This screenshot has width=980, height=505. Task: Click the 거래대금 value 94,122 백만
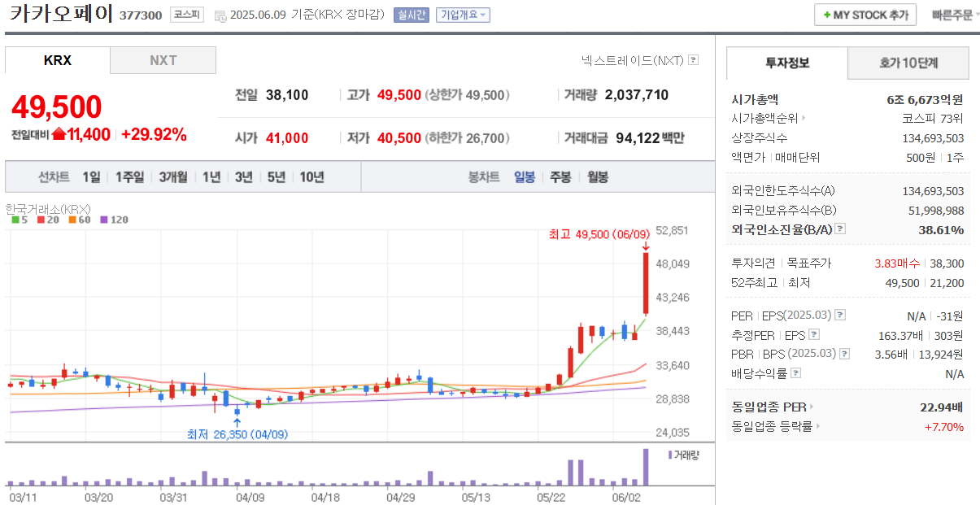point(648,138)
